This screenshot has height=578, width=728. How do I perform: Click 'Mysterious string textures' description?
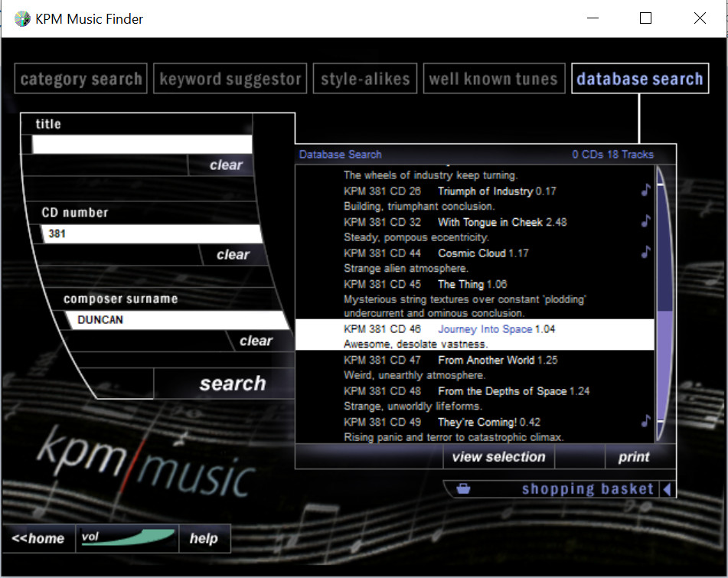pyautogui.click(x=465, y=306)
